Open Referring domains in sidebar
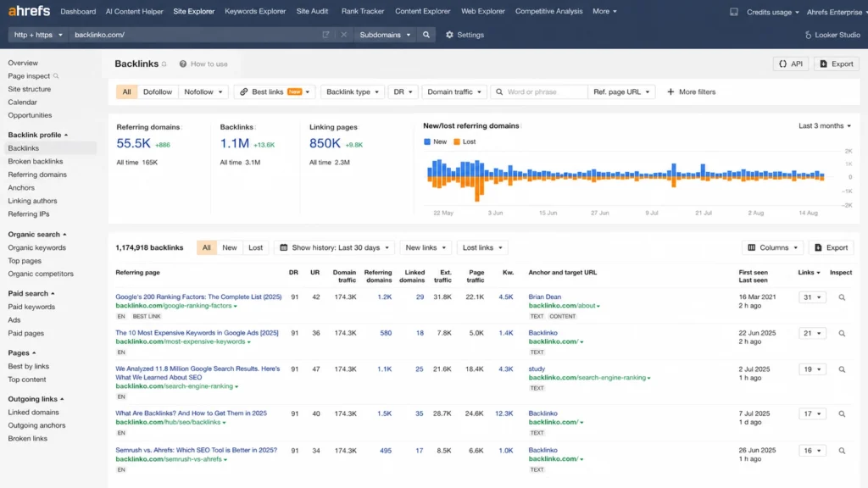Screen dimensions: 868x488 37,175
